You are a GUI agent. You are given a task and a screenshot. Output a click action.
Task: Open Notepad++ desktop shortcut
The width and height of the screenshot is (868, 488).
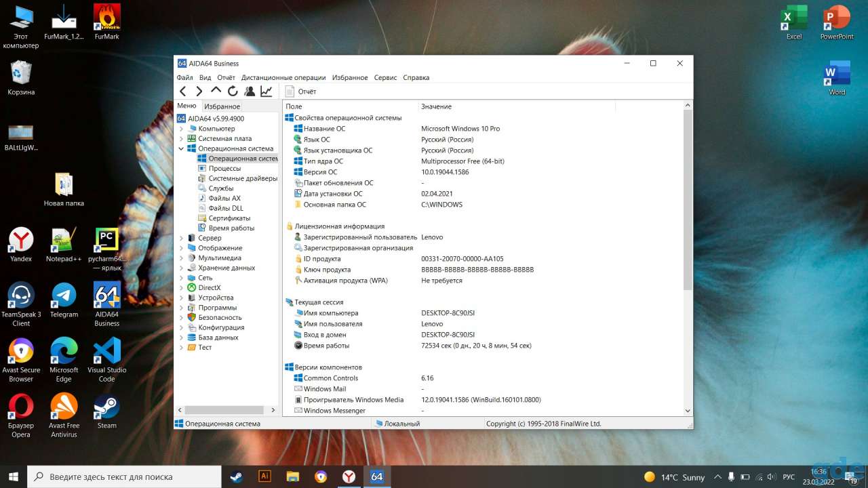(64, 245)
